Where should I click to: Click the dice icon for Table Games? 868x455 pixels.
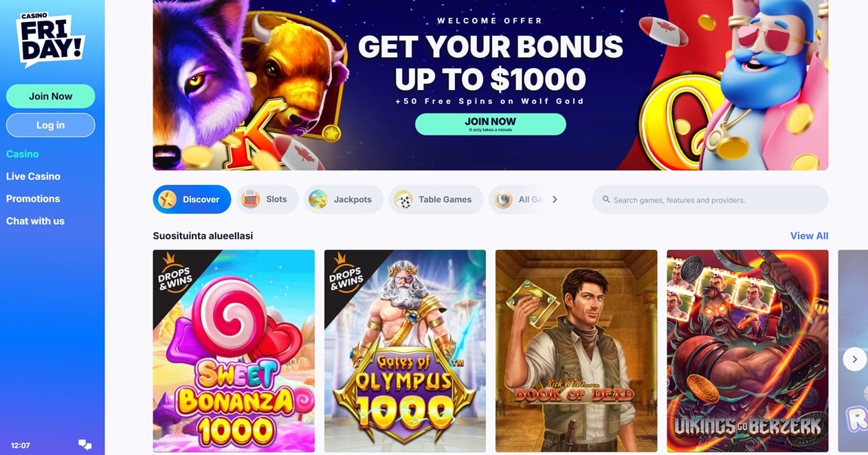[403, 199]
